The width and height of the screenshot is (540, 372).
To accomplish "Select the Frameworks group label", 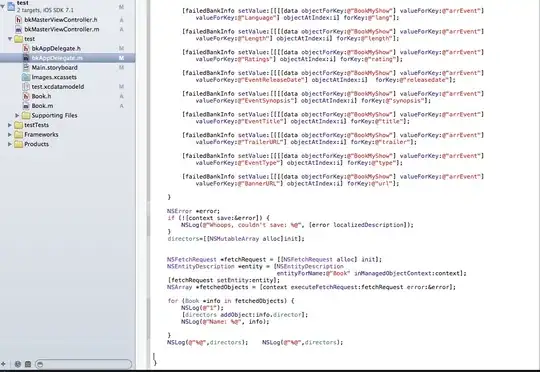I will 41,135.
